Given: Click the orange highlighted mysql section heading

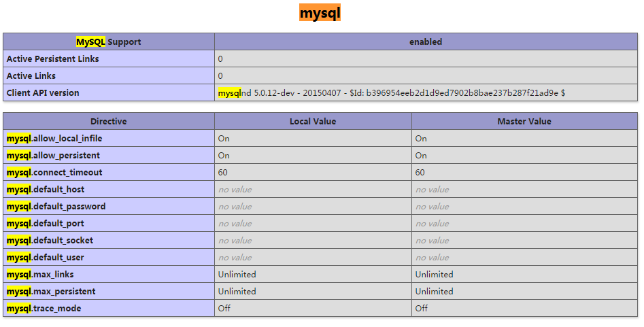Looking at the screenshot, I should [x=320, y=13].
